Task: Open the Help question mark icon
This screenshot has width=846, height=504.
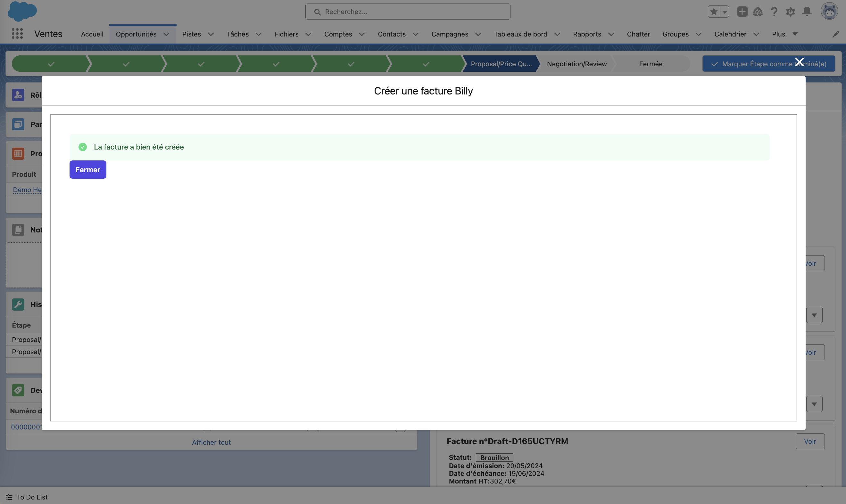Action: point(774,12)
